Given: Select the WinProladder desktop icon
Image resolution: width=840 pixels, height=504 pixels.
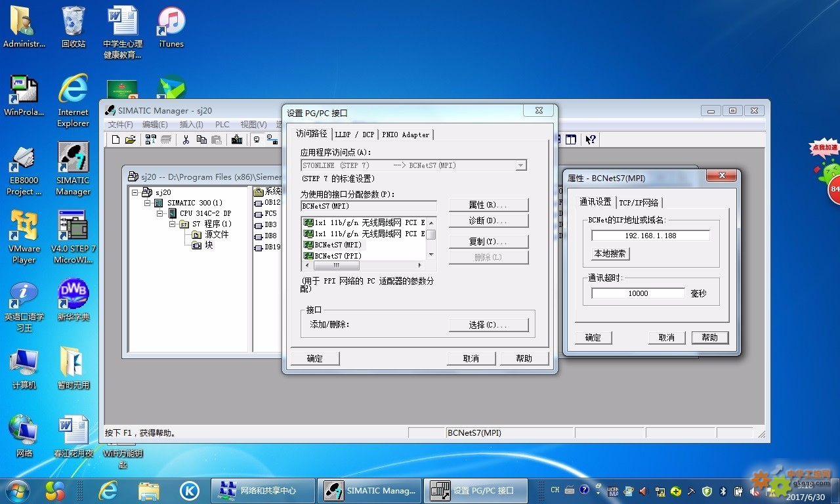Looking at the screenshot, I should [24, 95].
